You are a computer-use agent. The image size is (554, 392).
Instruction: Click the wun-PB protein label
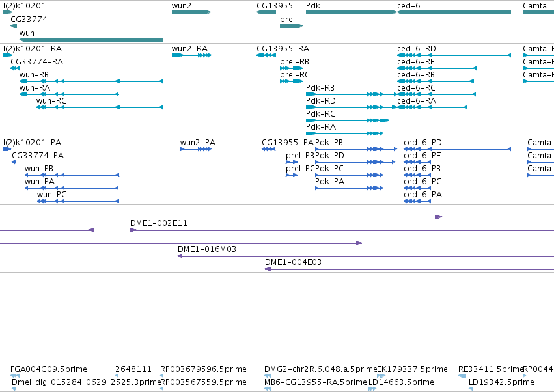[39, 169]
